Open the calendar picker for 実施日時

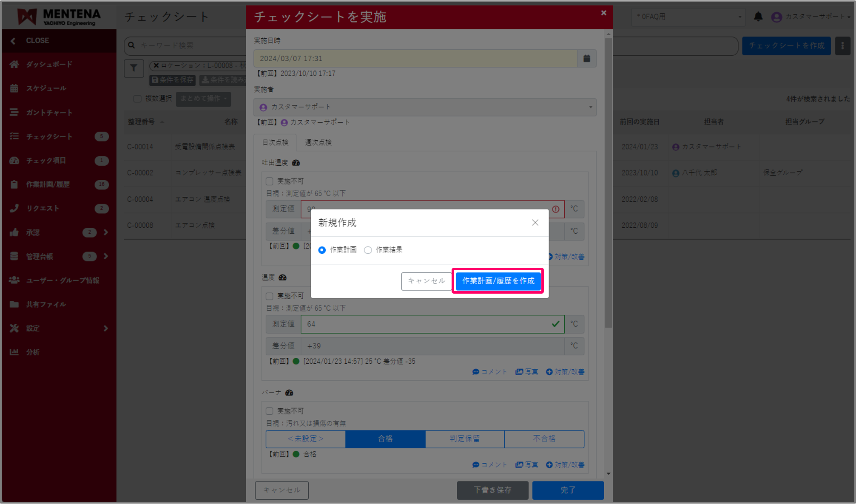click(x=586, y=58)
